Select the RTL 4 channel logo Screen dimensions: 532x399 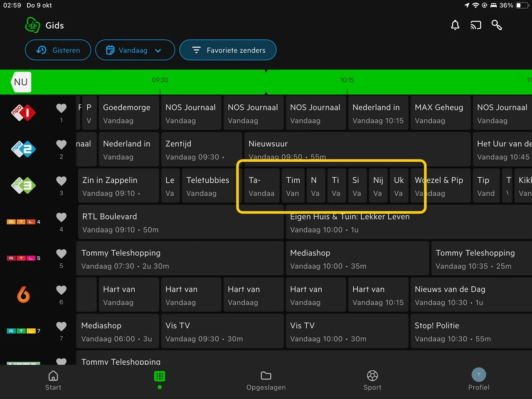click(23, 222)
